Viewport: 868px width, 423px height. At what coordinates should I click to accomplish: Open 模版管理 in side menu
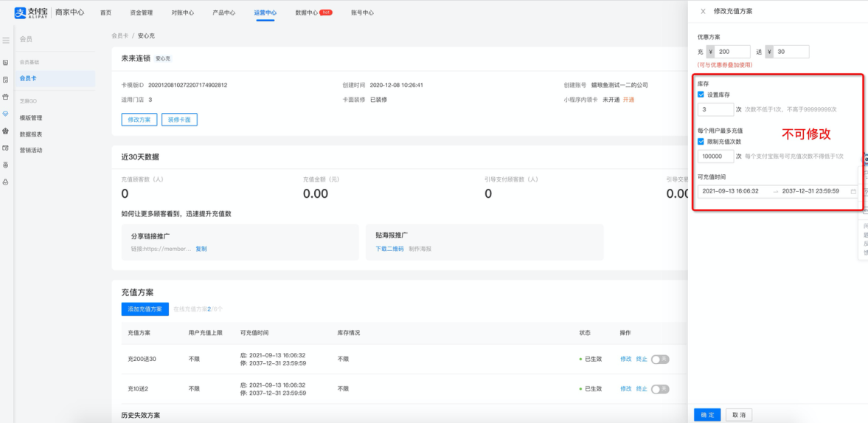pos(31,118)
